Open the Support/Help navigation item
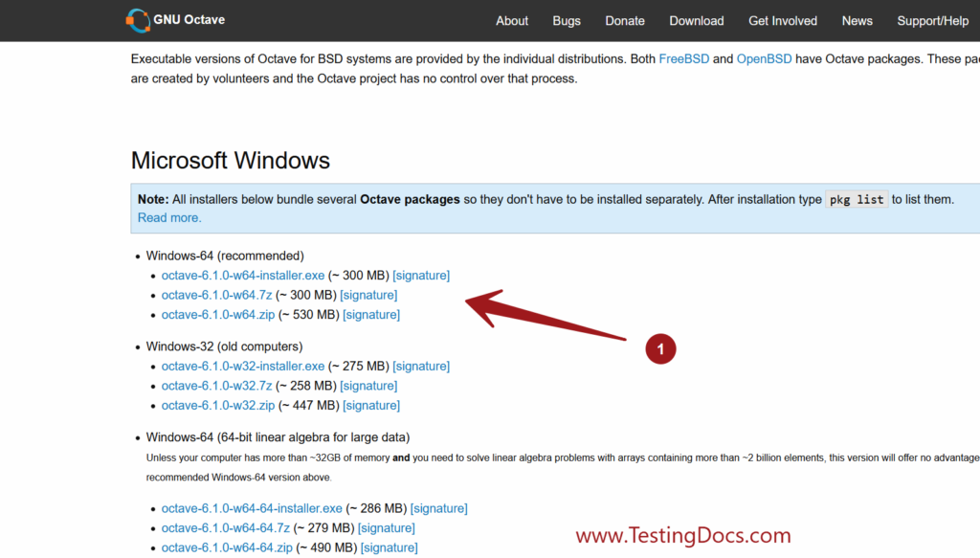Viewport: 980px width, 558px height. 932,21
